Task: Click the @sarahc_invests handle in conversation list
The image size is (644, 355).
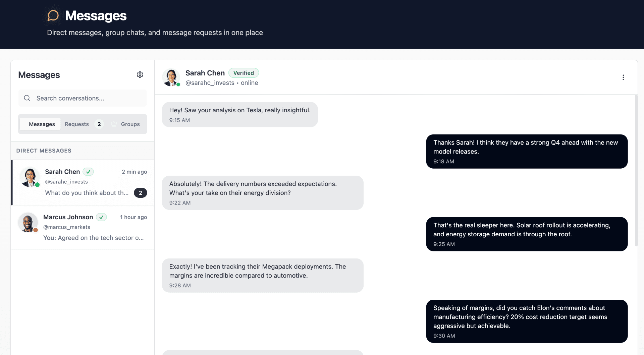Action: 66,182
